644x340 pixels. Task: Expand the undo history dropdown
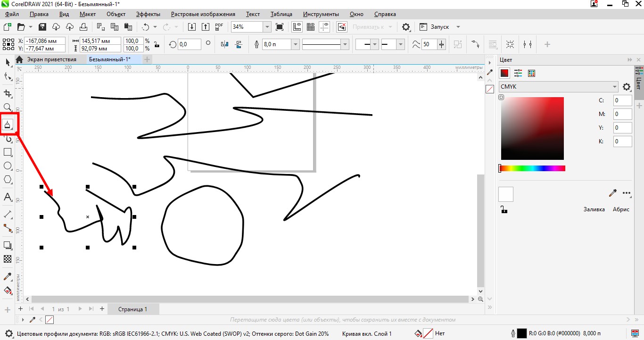[x=155, y=27]
